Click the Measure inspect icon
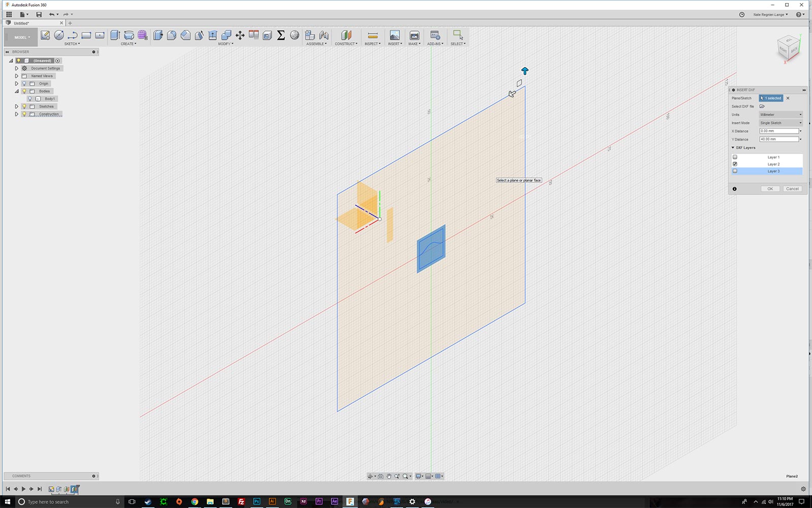Viewport: 812px width, 508px height. 373,35
